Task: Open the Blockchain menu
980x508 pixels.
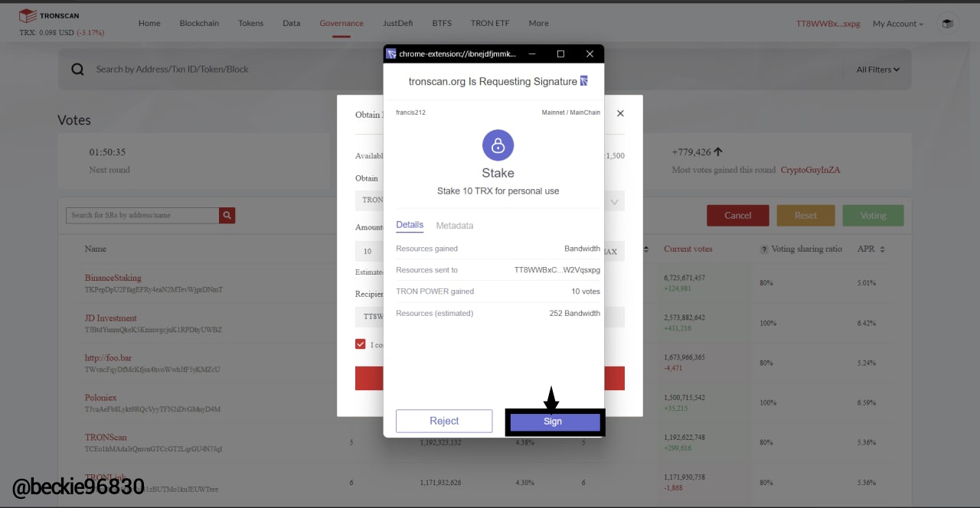Action: click(x=199, y=23)
